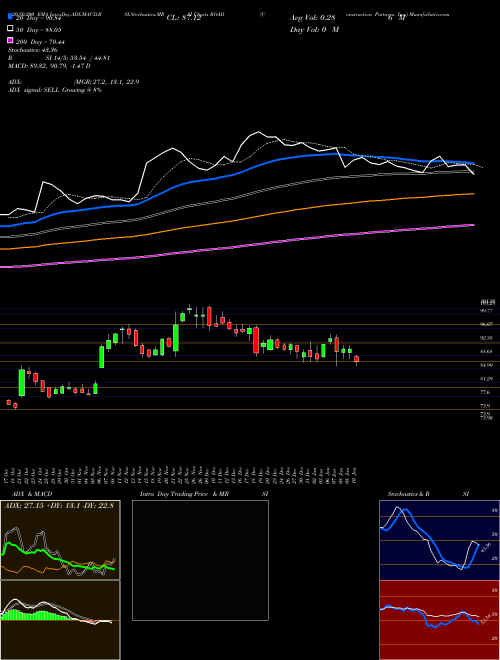The image size is (500, 660).
Task: Click the 'Intra Day Trading Price & MR' title
Action: pyautogui.click(x=184, y=494)
